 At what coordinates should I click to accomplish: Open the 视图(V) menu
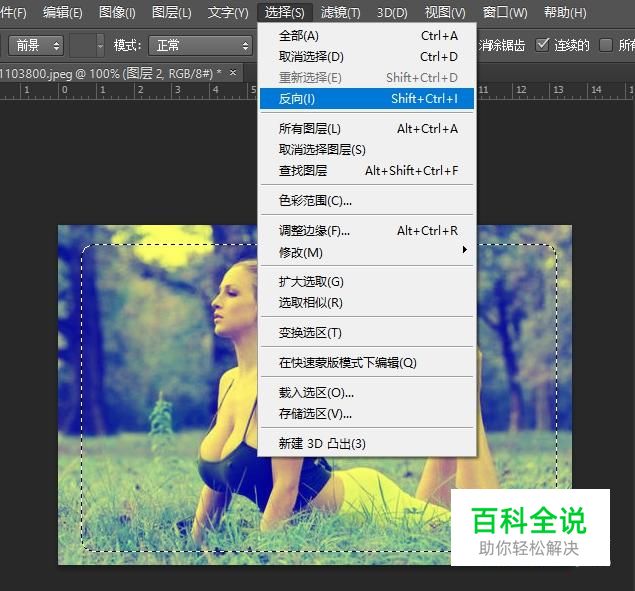445,13
